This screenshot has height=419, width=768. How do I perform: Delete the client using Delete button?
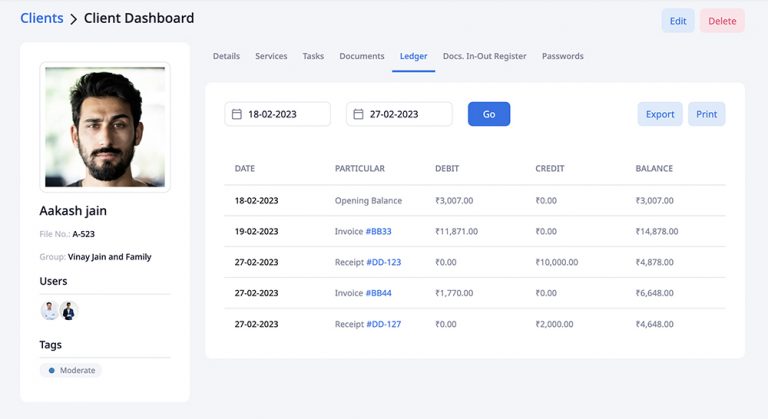click(722, 21)
